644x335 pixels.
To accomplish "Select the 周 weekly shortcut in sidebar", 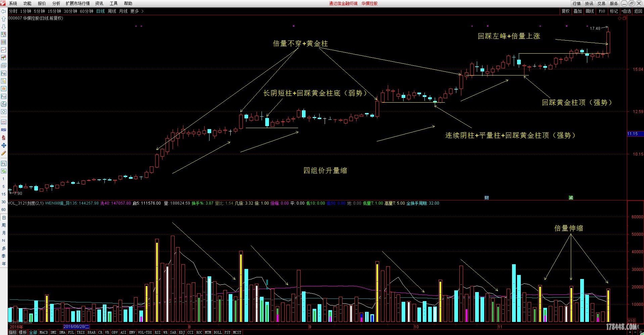I will coord(4,225).
